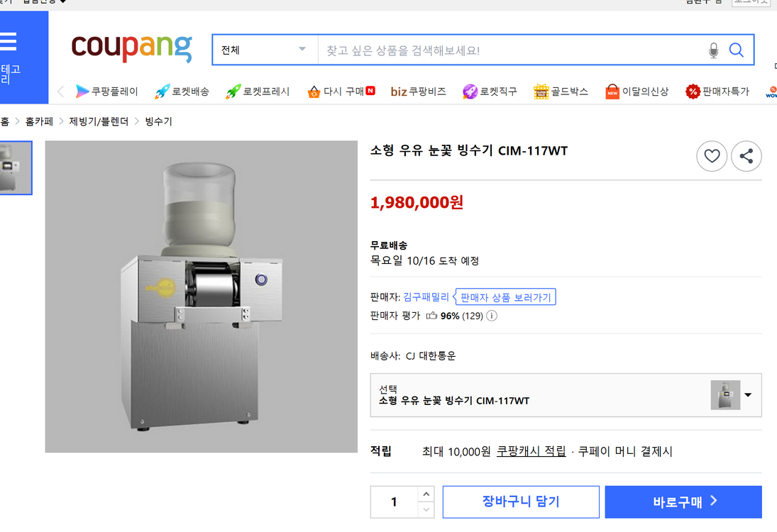The height and width of the screenshot is (532, 777).
Task: Open the hamburger category menu
Action: click(x=8, y=42)
